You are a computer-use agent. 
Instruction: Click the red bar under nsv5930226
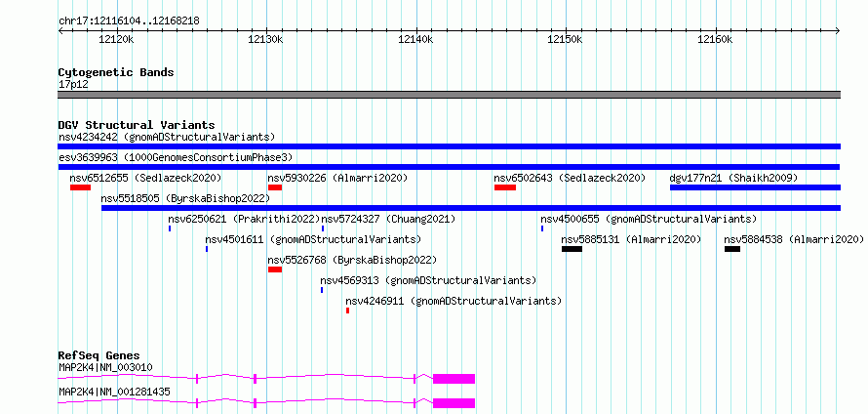275,187
